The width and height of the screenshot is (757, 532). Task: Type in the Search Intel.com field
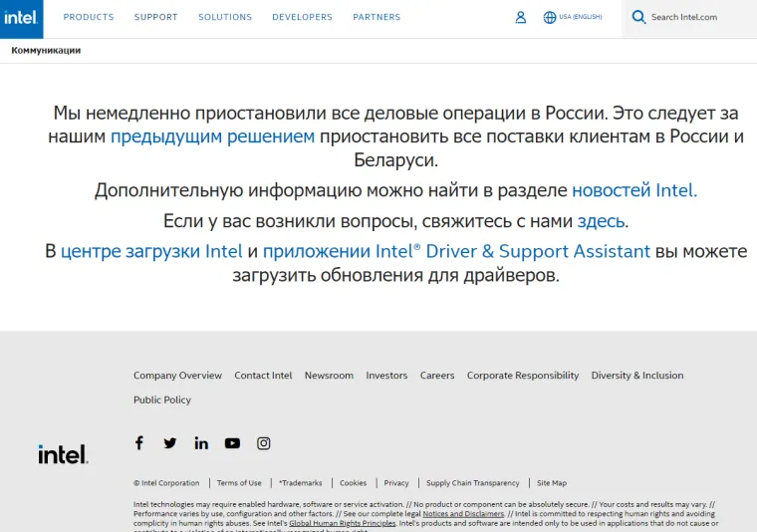697,17
